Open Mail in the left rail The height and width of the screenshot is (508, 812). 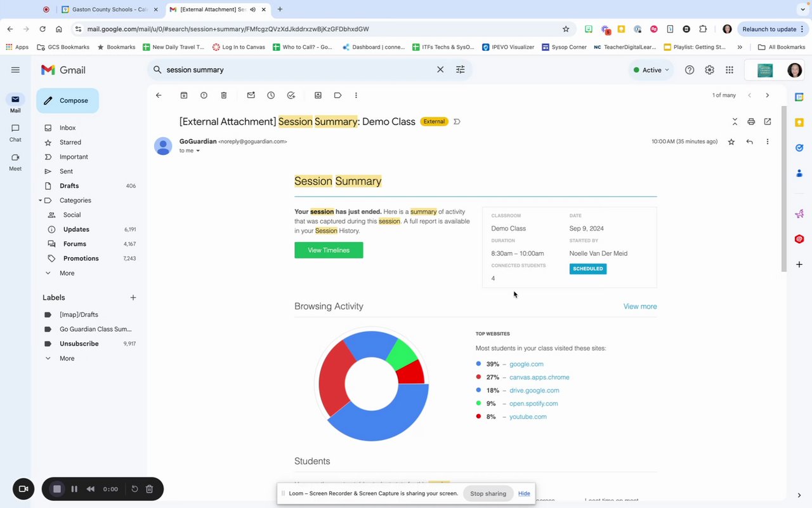point(15,104)
